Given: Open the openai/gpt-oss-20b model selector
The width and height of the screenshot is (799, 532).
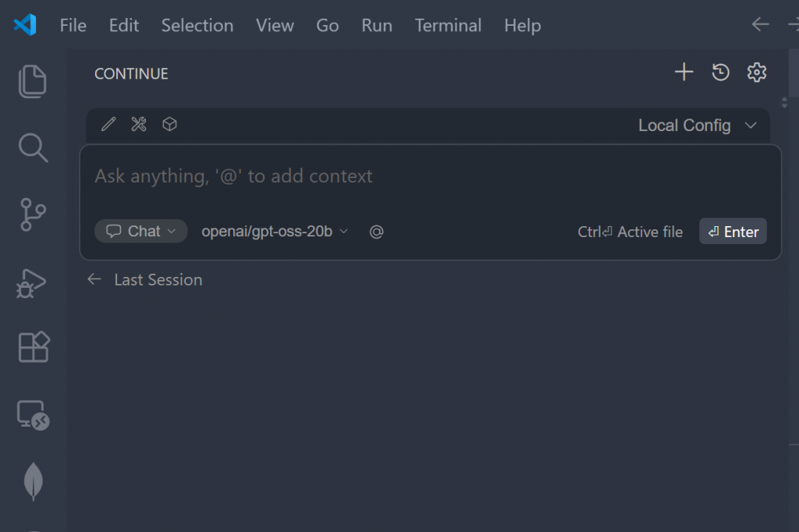Looking at the screenshot, I should pyautogui.click(x=275, y=232).
